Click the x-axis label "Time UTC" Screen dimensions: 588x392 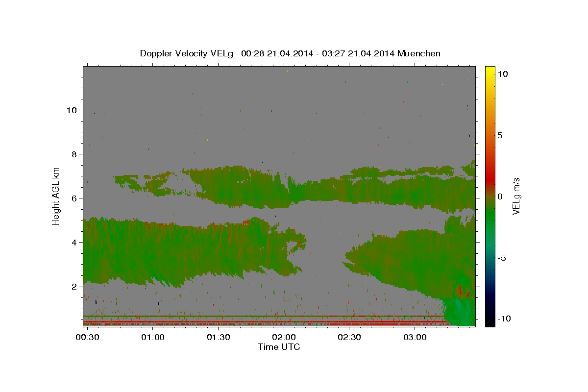279,347
